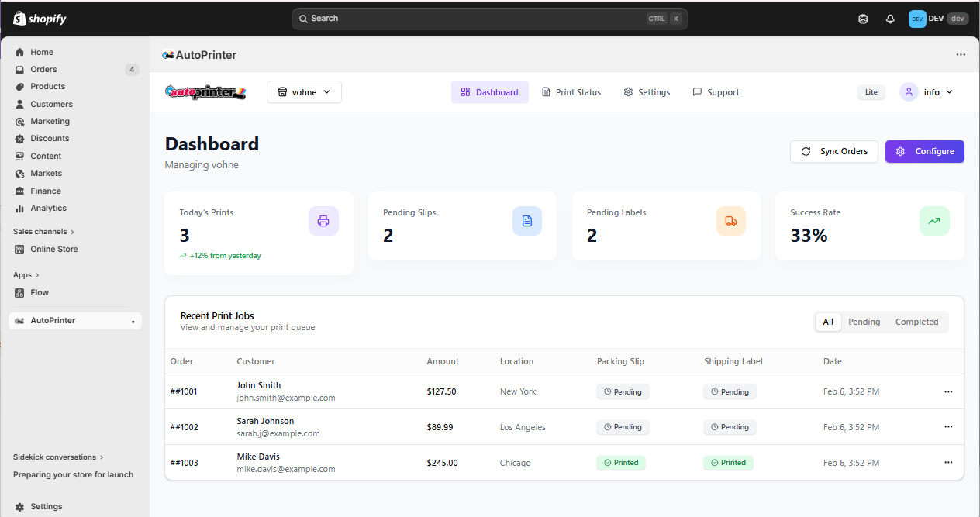Open the vohne store selector dropdown

(x=304, y=92)
